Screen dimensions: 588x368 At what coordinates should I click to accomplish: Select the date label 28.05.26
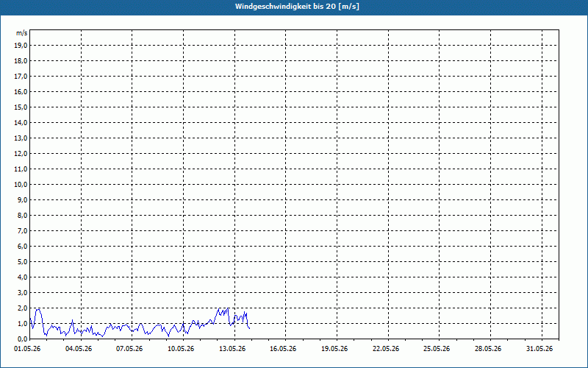click(x=488, y=349)
